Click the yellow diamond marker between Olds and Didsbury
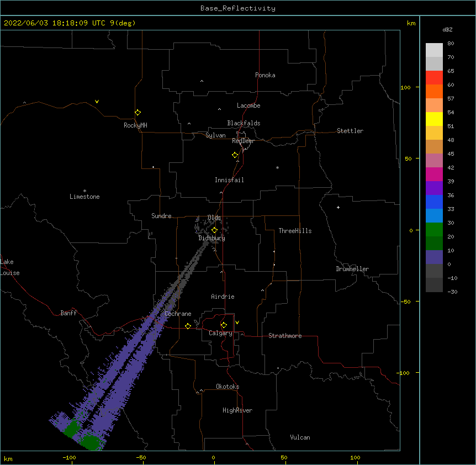476x465 pixels. (214, 230)
